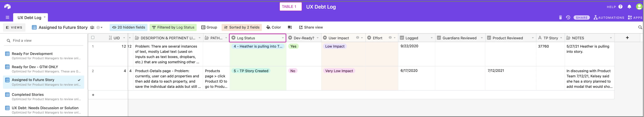The width and height of the screenshot is (644, 117).
Task: Click the help question mark icon
Action: pyautogui.click(x=620, y=7)
